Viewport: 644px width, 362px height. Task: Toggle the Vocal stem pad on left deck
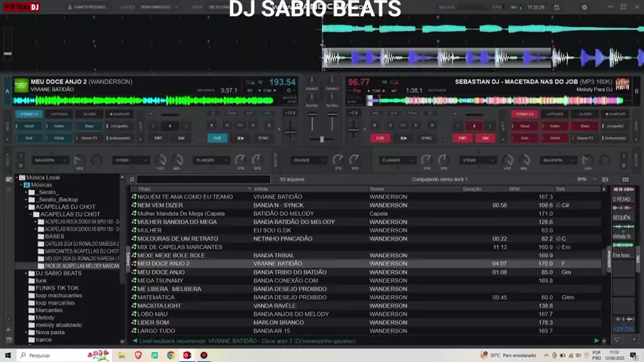[x=29, y=126]
